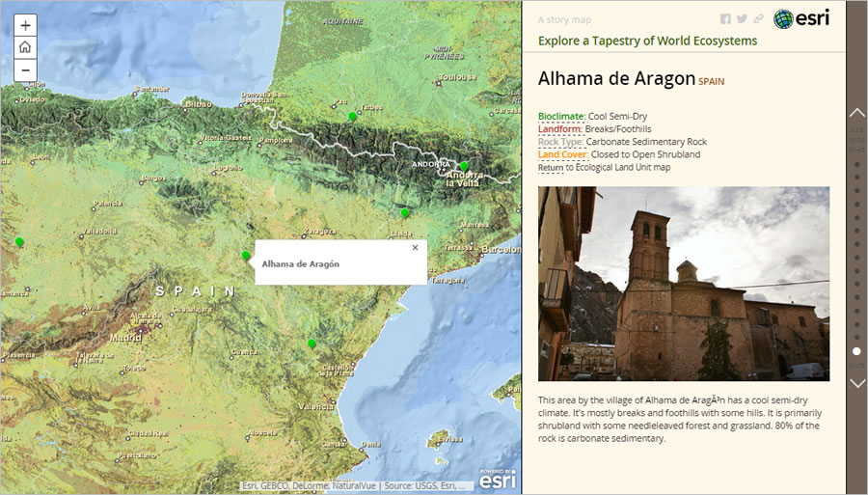Image resolution: width=868 pixels, height=495 pixels.
Task: Click 'Explore a Tapestry of World Ecosystems' title
Action: click(x=648, y=41)
